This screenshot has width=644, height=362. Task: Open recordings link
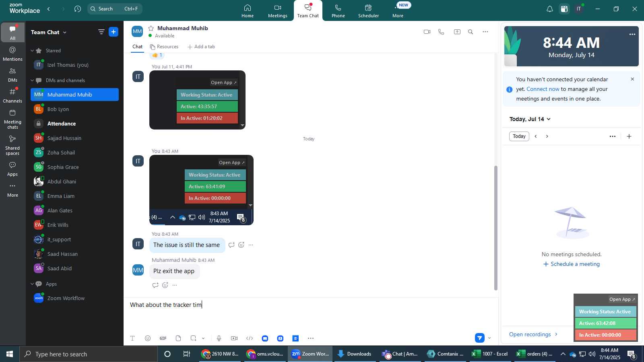pos(533,334)
